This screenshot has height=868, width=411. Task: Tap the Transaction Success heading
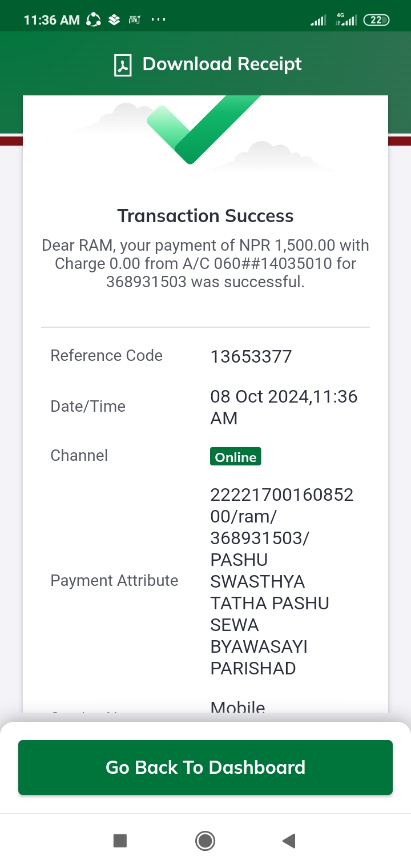click(x=205, y=216)
